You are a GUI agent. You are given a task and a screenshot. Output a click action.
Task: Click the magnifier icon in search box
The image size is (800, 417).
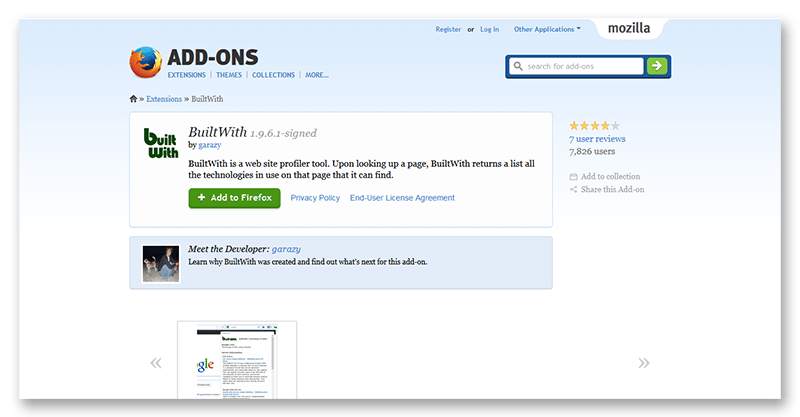pos(518,66)
